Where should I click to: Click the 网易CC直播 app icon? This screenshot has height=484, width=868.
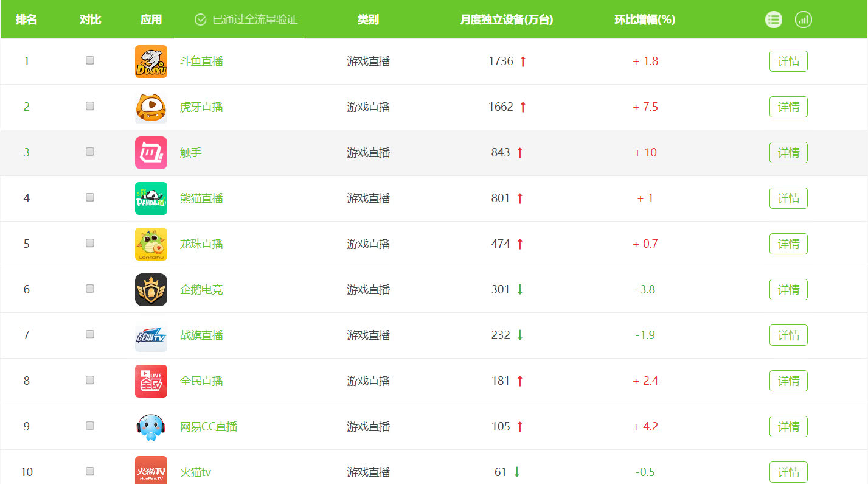pos(151,427)
